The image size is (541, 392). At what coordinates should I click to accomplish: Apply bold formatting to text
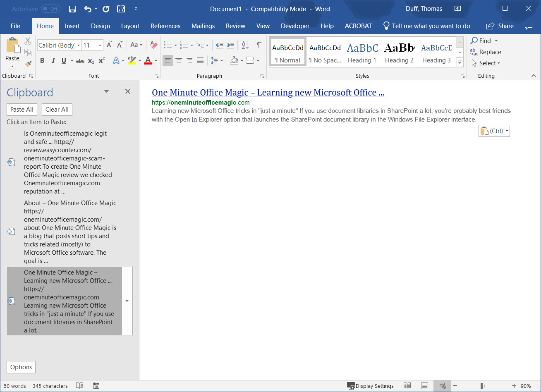coord(42,60)
